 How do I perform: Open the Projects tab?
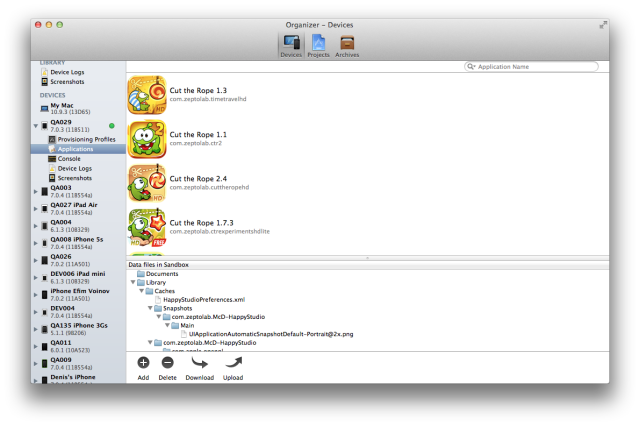point(318,46)
